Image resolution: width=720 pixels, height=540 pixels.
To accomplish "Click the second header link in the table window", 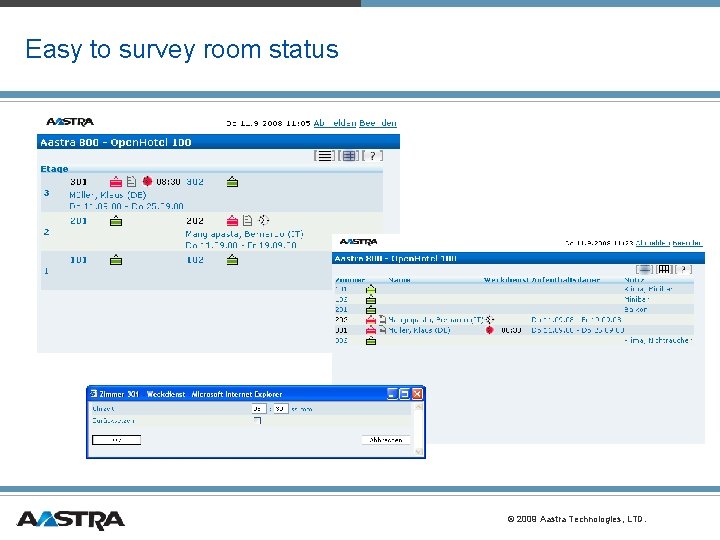I will point(687,243).
